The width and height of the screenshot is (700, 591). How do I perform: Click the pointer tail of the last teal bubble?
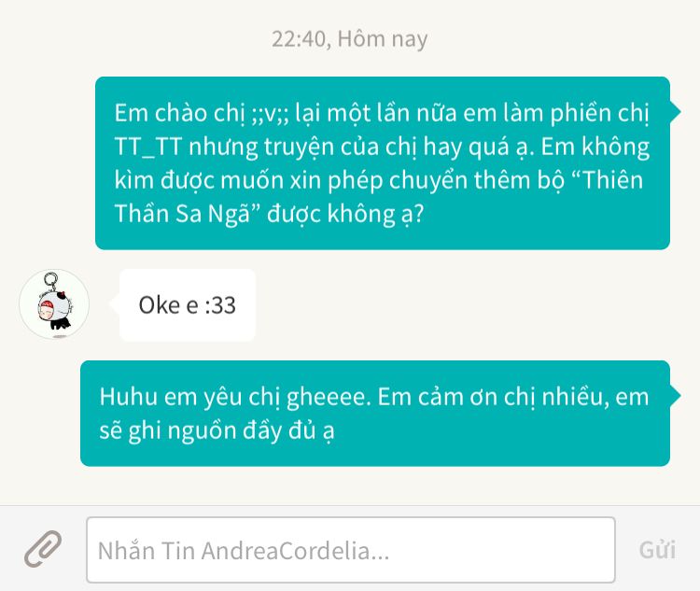pyautogui.click(x=675, y=395)
